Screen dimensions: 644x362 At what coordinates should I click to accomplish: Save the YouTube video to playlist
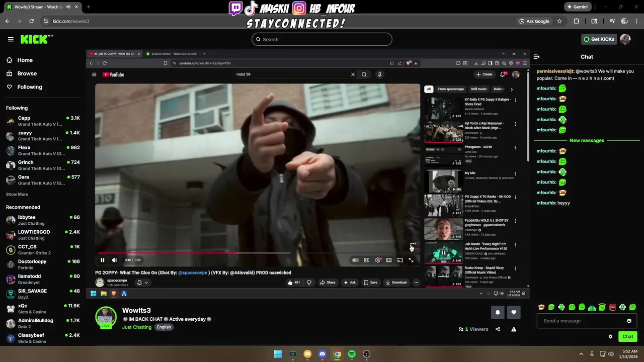pos(371,283)
